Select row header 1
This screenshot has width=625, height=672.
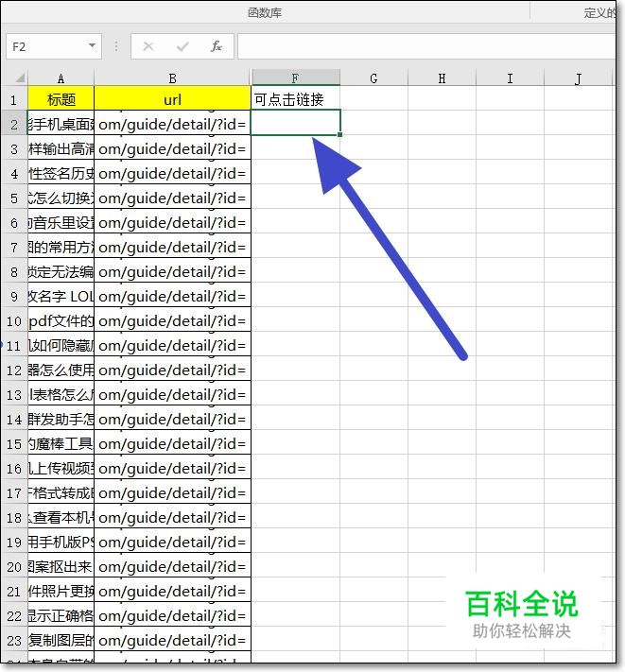pos(14,100)
